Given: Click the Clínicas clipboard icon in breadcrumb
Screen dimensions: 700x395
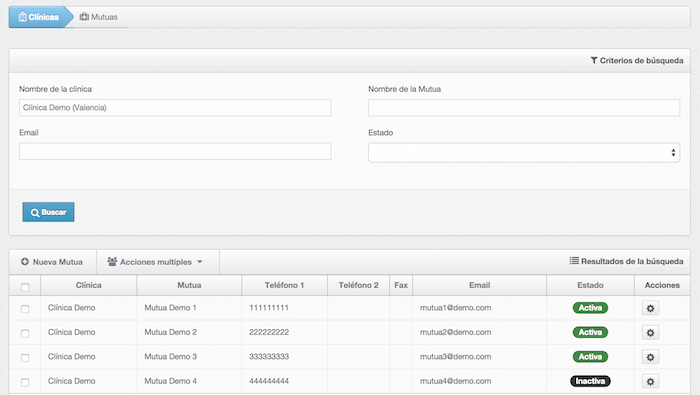Looking at the screenshot, I should tap(23, 17).
